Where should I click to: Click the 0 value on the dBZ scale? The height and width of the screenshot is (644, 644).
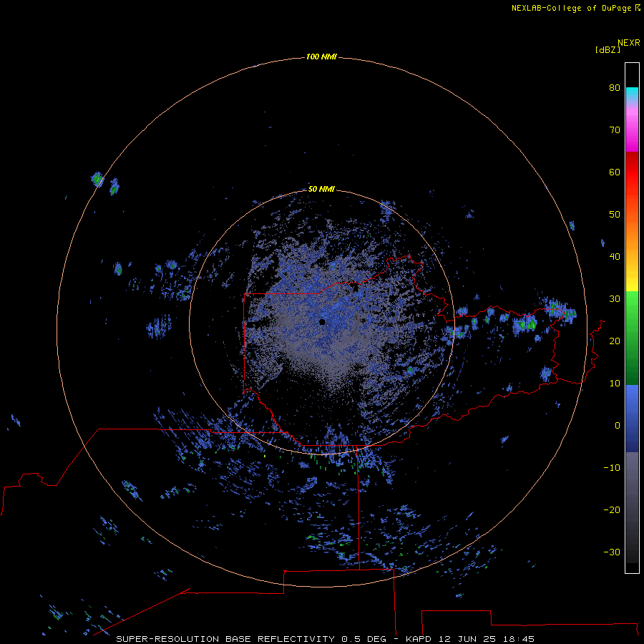618,426
